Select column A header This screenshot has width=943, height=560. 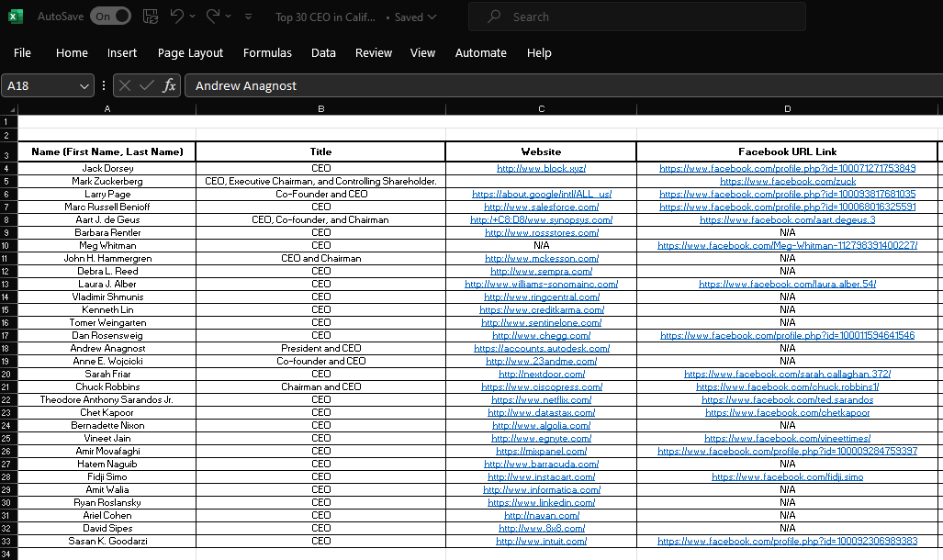coord(107,109)
